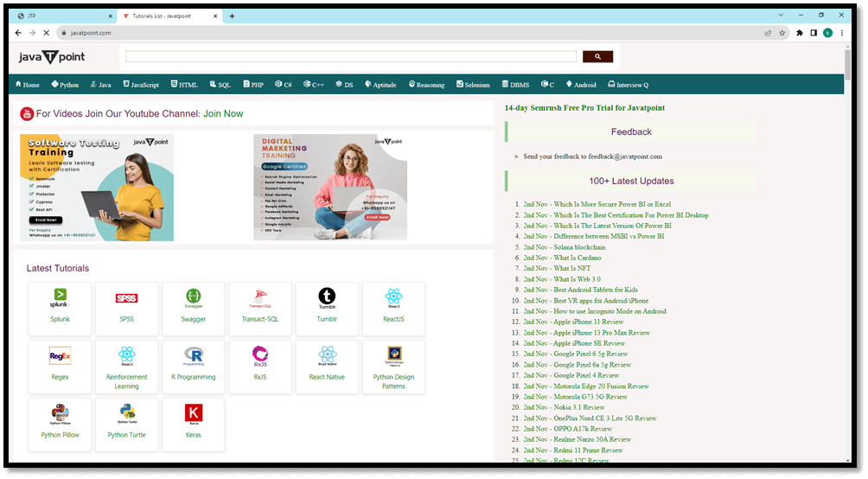Go back with the browser arrow
The height and width of the screenshot is (479, 868).
[x=17, y=33]
